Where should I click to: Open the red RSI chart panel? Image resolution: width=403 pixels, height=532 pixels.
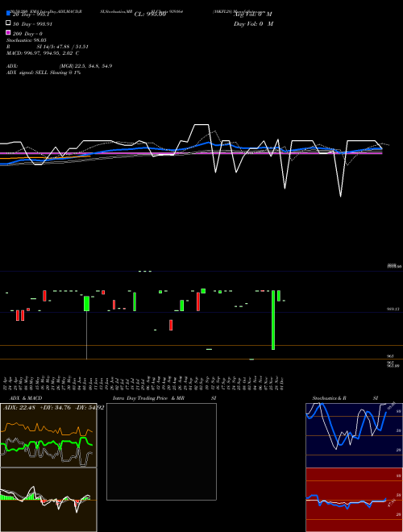click(x=354, y=500)
